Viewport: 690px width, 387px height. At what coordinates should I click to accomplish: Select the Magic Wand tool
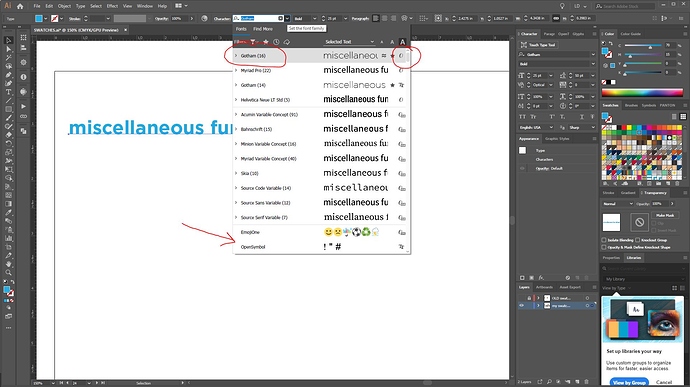(8, 58)
